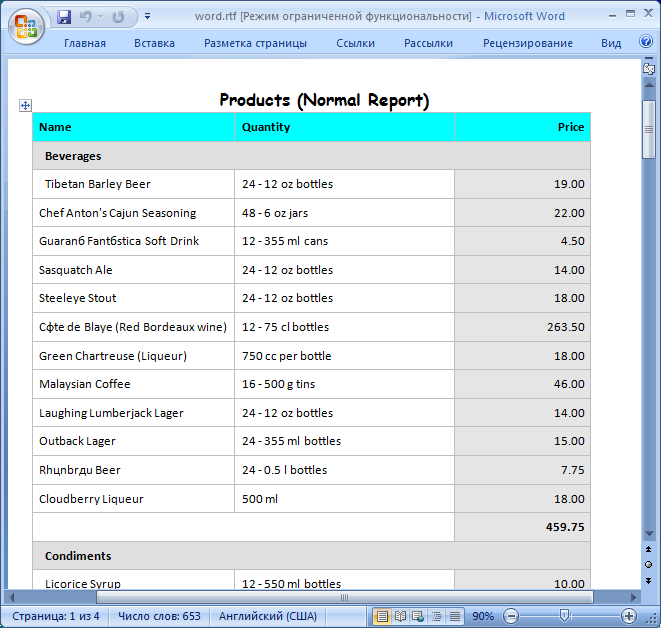Image resolution: width=661 pixels, height=628 pixels.
Task: Switch to Full Screen Reading view
Action: [400, 616]
